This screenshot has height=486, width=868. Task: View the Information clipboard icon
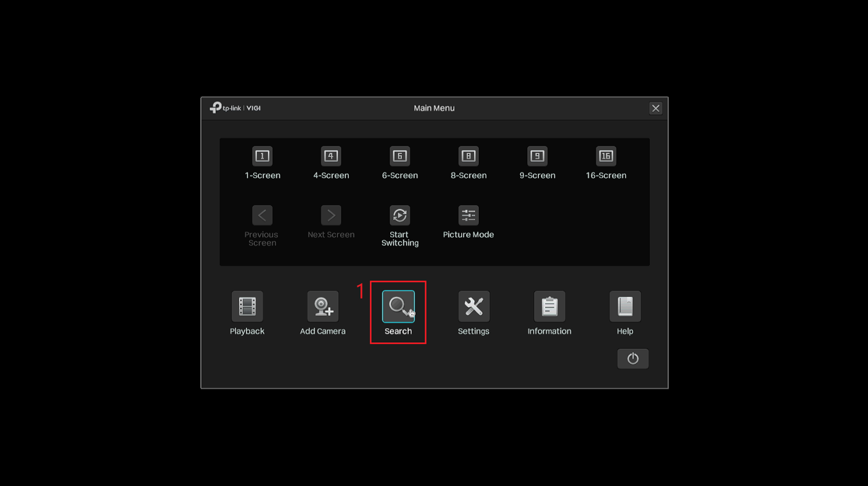coord(550,307)
